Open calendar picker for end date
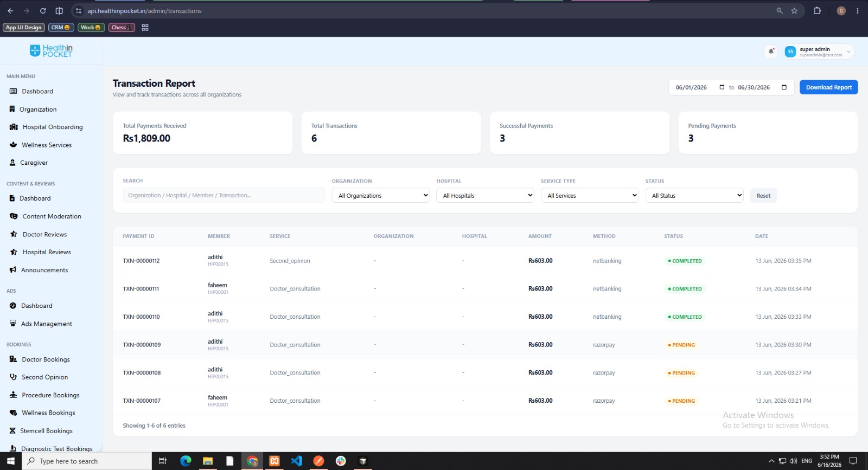Viewport: 868px width, 470px height. [784, 87]
